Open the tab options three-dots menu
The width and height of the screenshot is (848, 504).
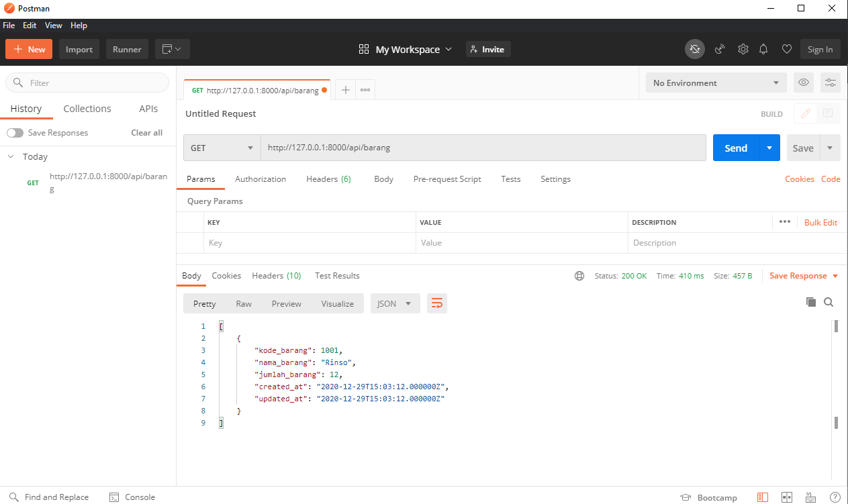coord(365,90)
